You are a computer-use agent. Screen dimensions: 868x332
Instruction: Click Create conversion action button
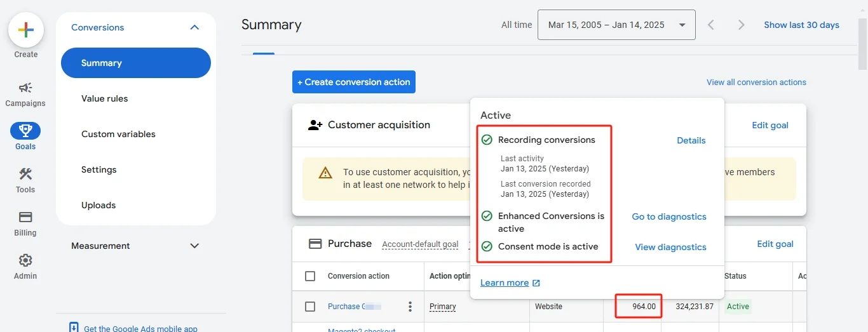coord(354,82)
